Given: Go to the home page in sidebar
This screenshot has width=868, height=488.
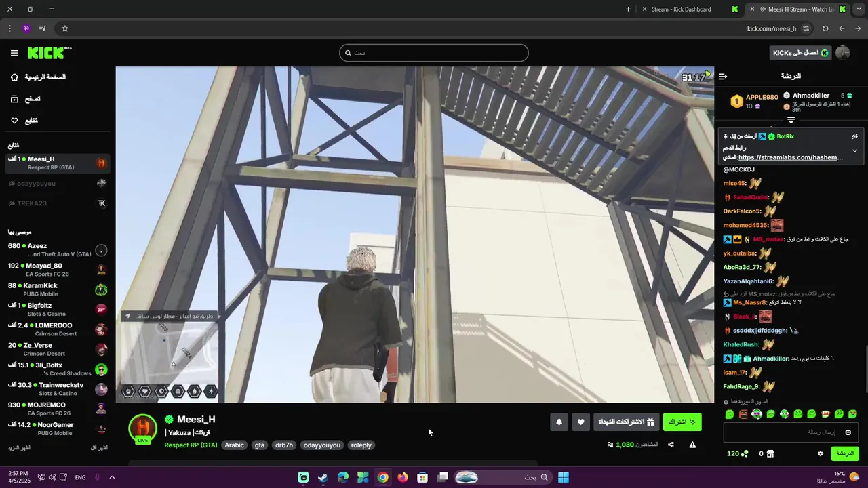Looking at the screenshot, I should tap(38, 77).
